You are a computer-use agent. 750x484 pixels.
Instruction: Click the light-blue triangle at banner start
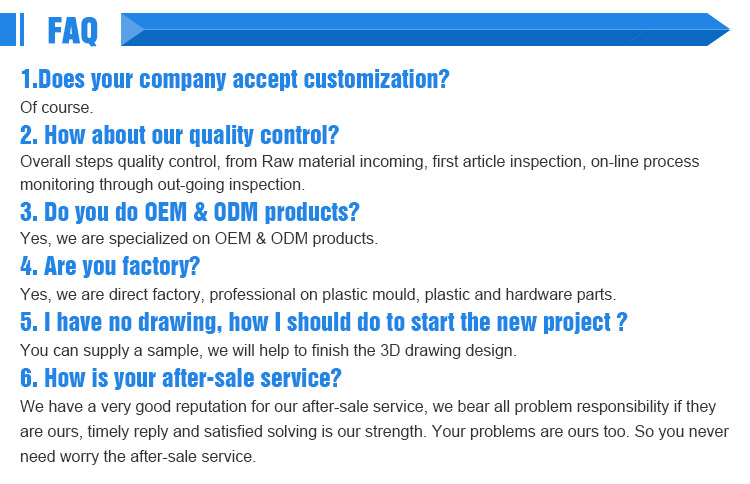132,30
